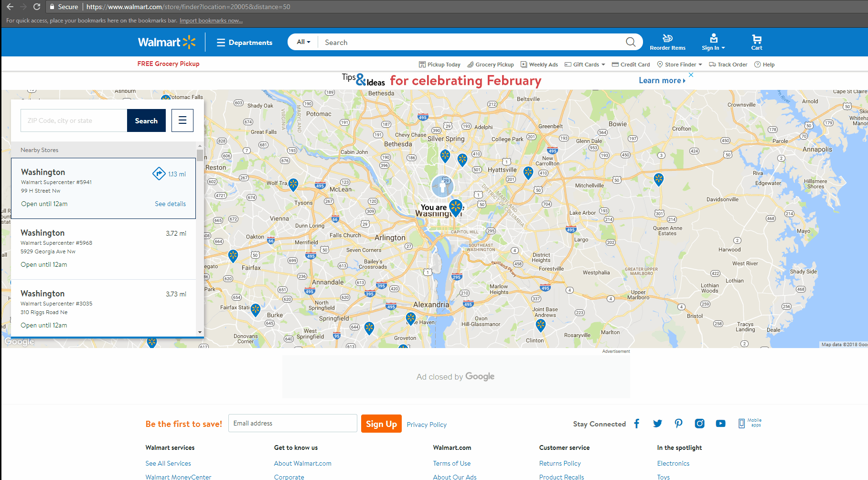Click the orange Sign Up button
This screenshot has height=480, width=868.
[x=381, y=424]
